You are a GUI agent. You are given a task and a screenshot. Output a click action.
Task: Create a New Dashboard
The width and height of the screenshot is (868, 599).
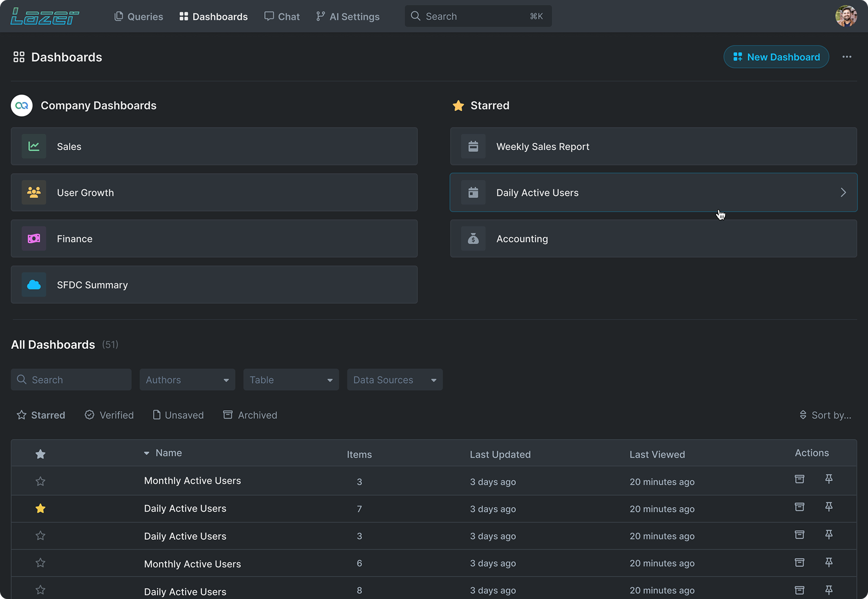[776, 57]
